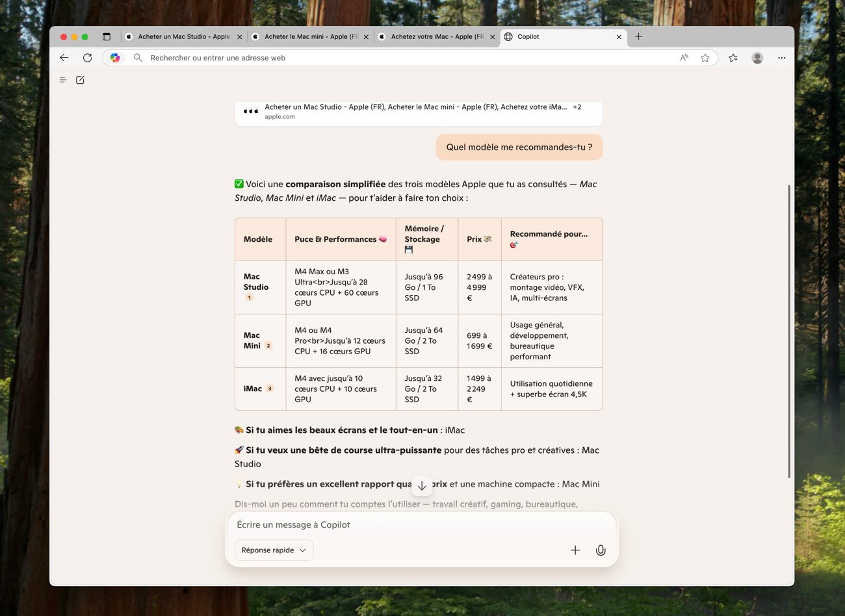Image resolution: width=845 pixels, height=616 pixels.
Task: Open the Favorites list icon in toolbar
Action: [x=733, y=58]
